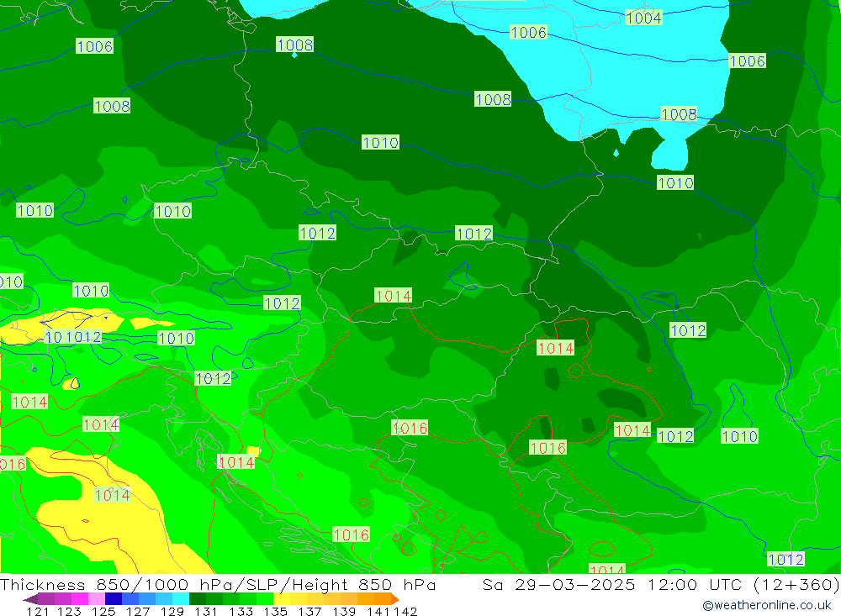
Task: Click the legend value 141
Action: coord(378,611)
